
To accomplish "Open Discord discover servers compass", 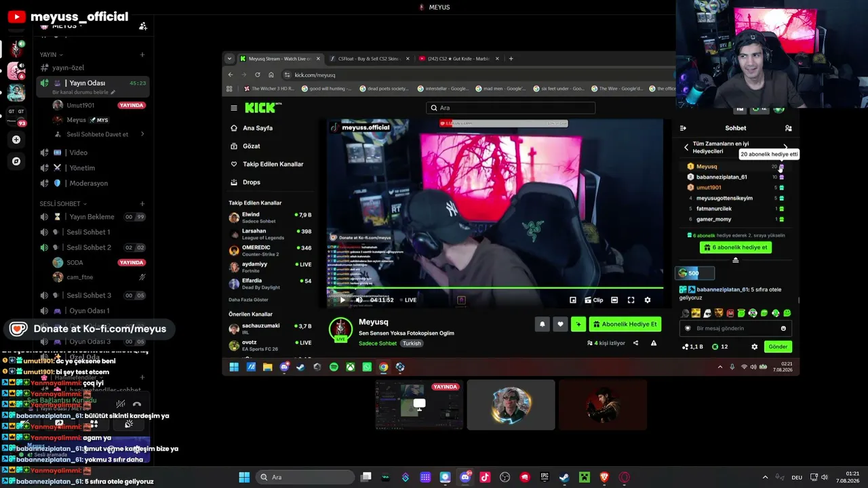I will [x=16, y=161].
